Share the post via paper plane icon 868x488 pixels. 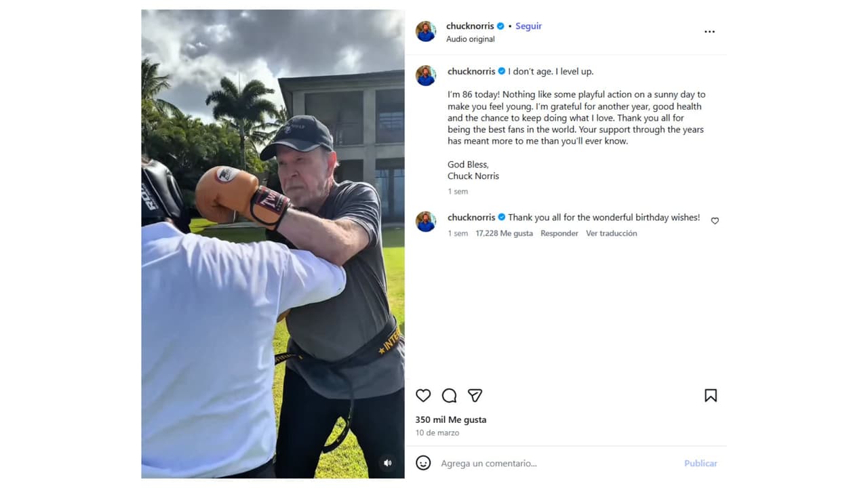coord(475,395)
